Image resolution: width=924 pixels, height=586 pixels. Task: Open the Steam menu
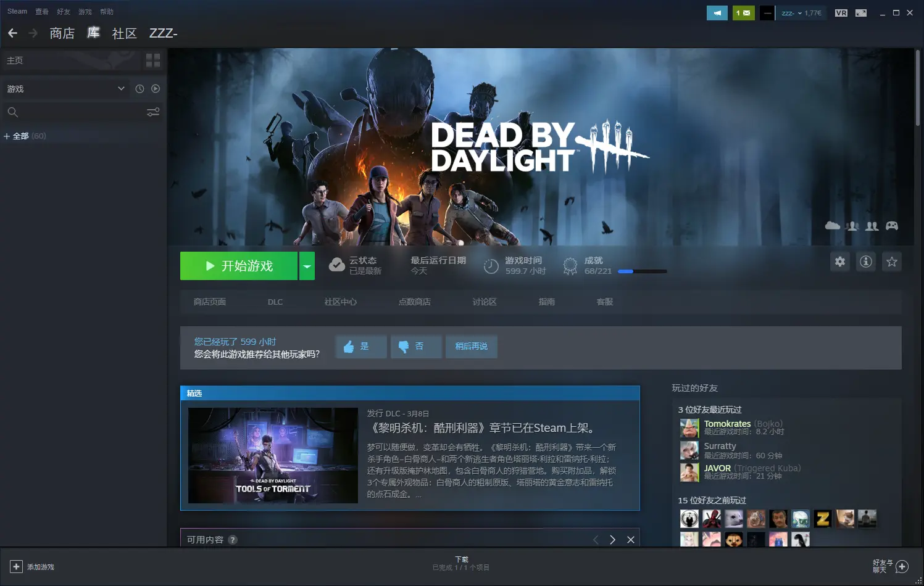17,12
